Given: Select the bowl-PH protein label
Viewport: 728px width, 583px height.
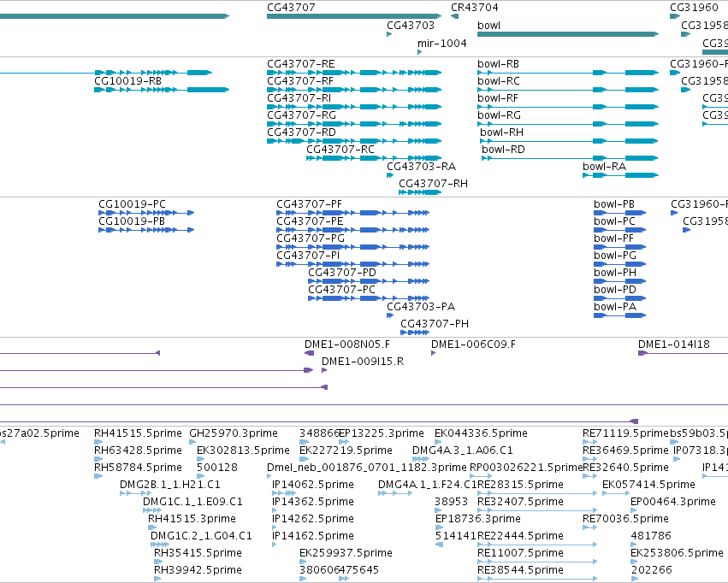Looking at the screenshot, I should pyautogui.click(x=615, y=273).
